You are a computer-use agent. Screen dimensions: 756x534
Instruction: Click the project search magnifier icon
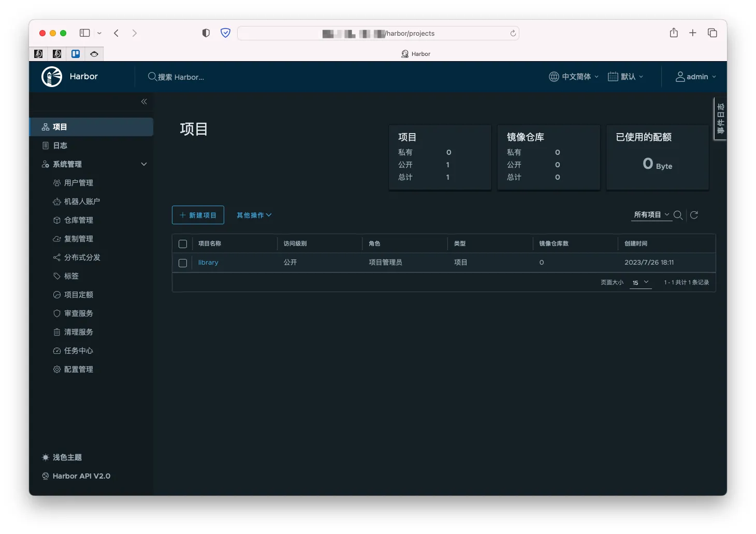click(x=678, y=215)
